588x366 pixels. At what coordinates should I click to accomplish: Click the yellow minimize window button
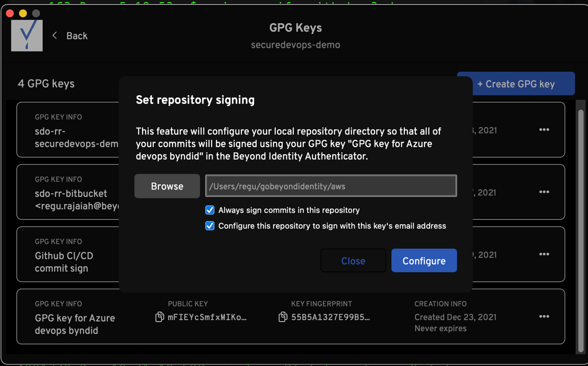(x=23, y=13)
